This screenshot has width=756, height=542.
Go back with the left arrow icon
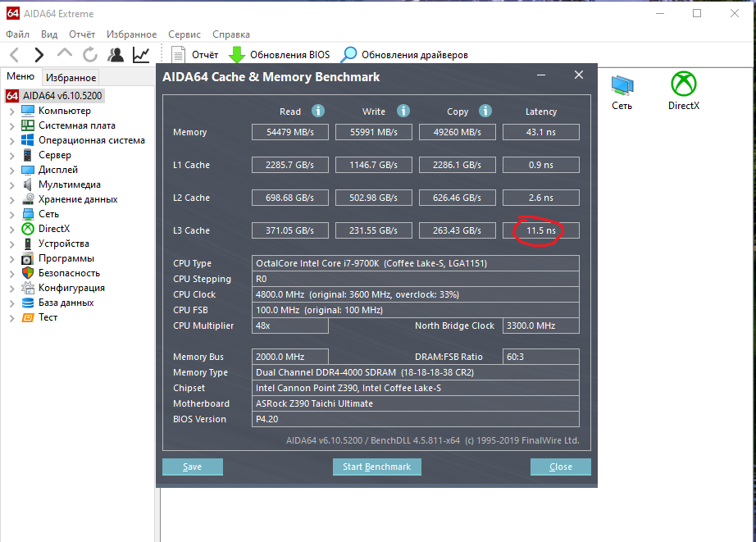[x=15, y=55]
